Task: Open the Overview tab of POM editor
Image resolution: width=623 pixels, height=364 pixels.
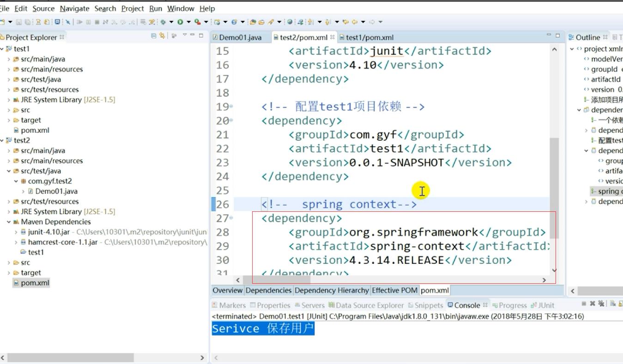Action: 227,290
